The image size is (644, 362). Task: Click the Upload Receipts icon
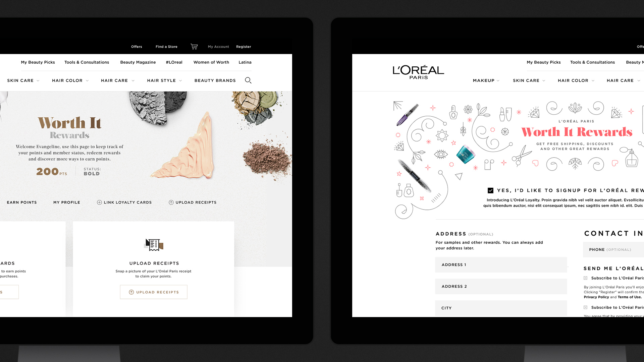click(154, 245)
